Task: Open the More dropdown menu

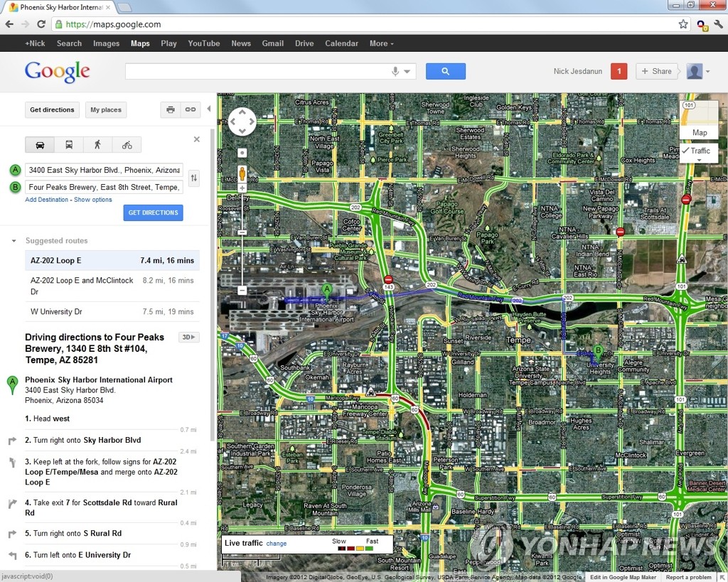Action: coord(381,43)
